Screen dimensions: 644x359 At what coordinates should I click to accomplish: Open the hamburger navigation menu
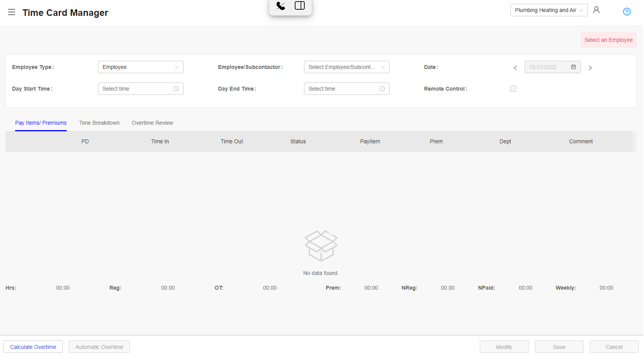coord(12,12)
